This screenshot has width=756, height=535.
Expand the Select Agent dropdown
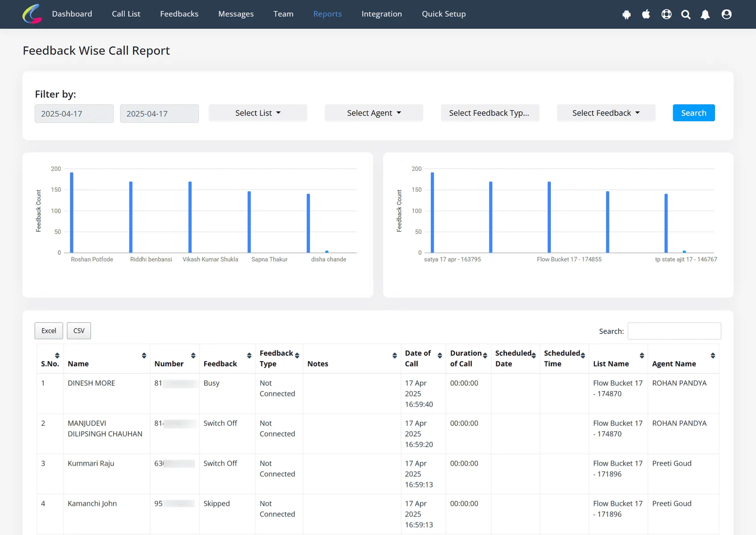click(374, 113)
